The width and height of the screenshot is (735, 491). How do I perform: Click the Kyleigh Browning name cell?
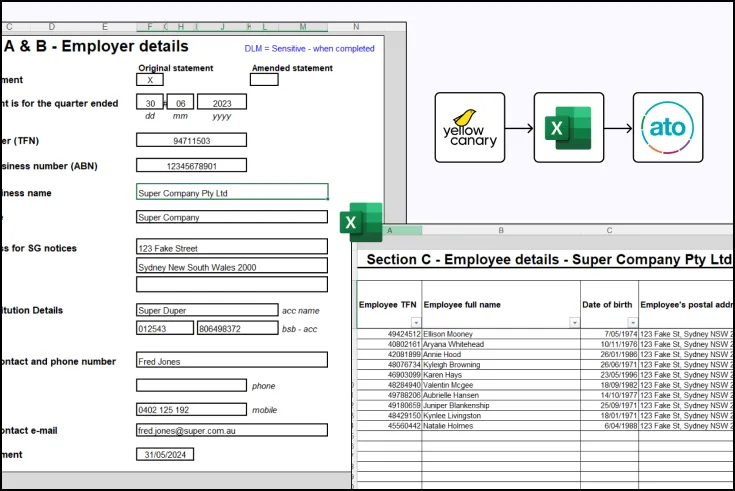(501, 364)
